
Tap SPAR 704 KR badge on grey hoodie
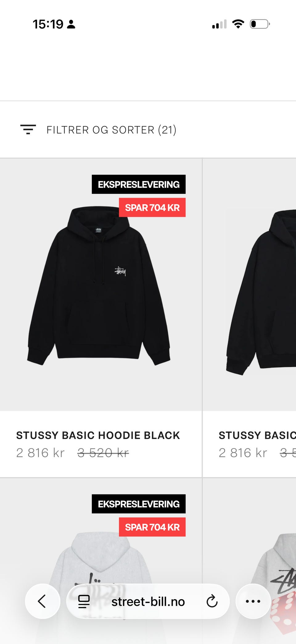pyautogui.click(x=152, y=527)
